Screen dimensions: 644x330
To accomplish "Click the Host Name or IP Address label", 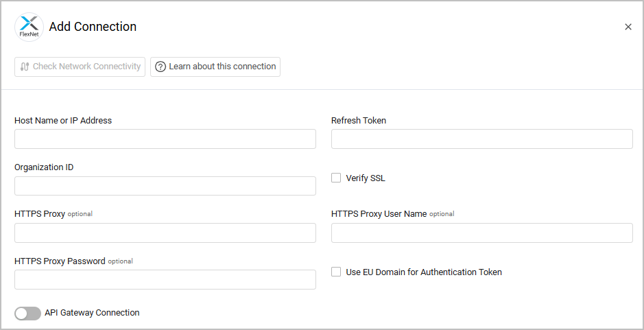I will pyautogui.click(x=63, y=120).
